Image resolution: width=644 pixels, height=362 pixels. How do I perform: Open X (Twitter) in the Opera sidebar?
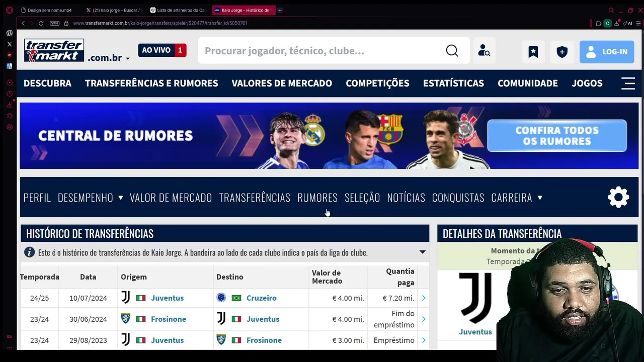(10, 44)
